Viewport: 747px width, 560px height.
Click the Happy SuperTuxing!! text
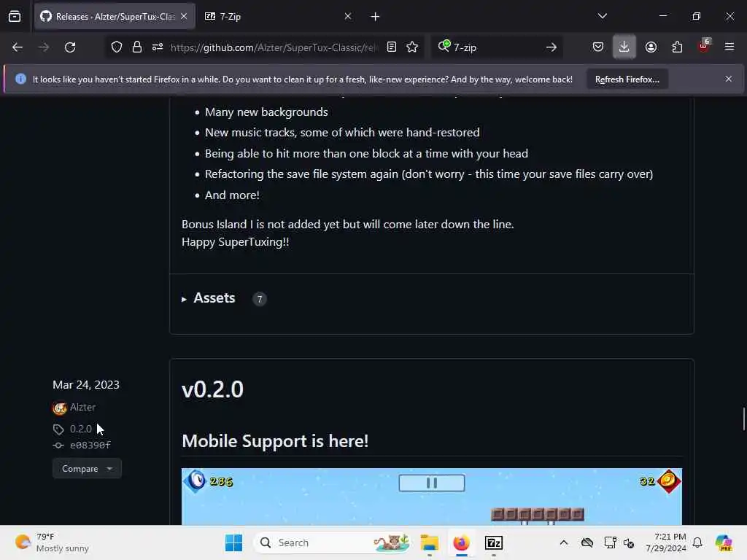236,242
